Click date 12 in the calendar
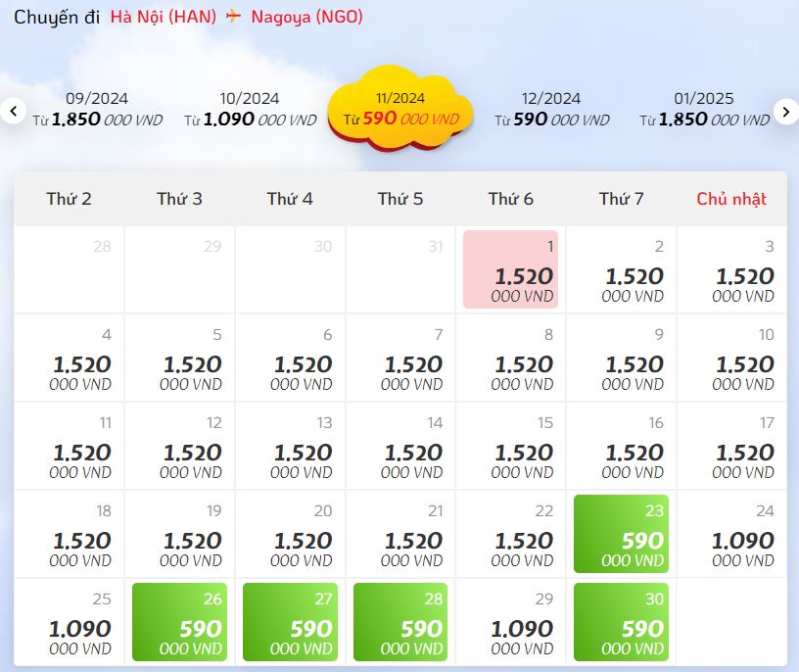The height and width of the screenshot is (672, 799). (179, 446)
